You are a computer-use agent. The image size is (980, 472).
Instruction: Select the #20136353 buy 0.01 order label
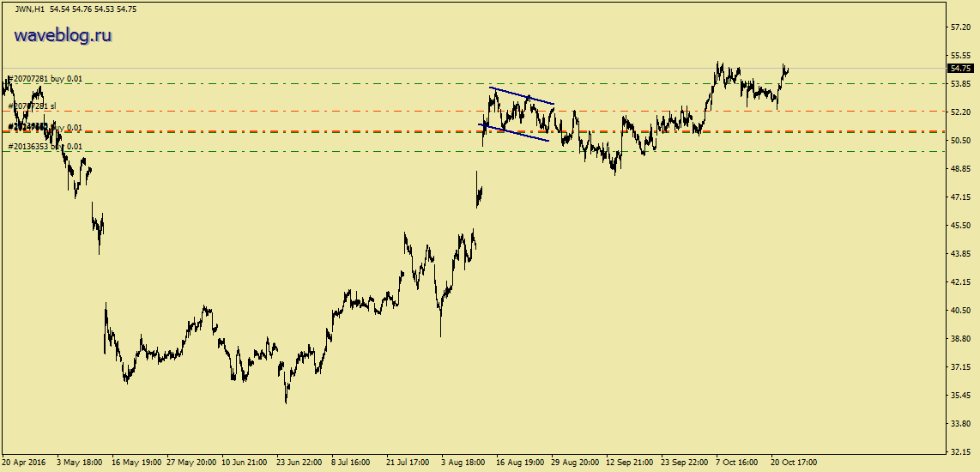coord(45,146)
